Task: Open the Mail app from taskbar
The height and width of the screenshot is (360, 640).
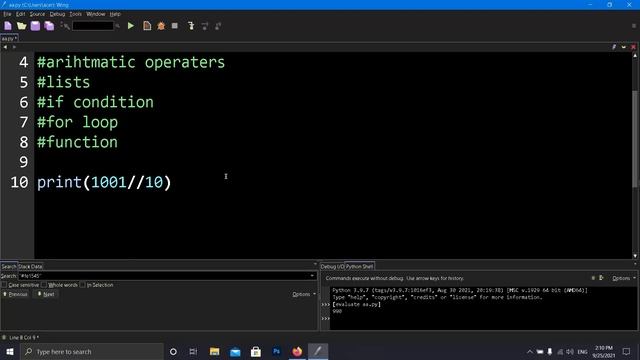Action: pos(235,351)
